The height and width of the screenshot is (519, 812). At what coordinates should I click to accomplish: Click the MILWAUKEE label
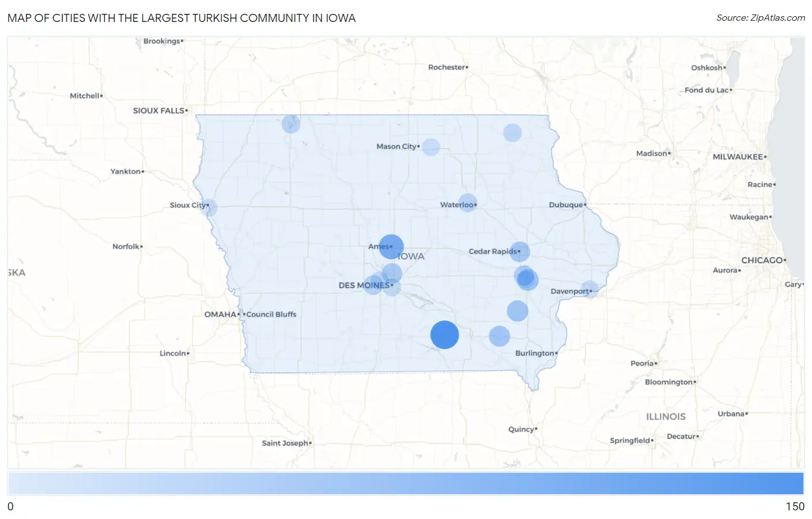click(x=737, y=157)
